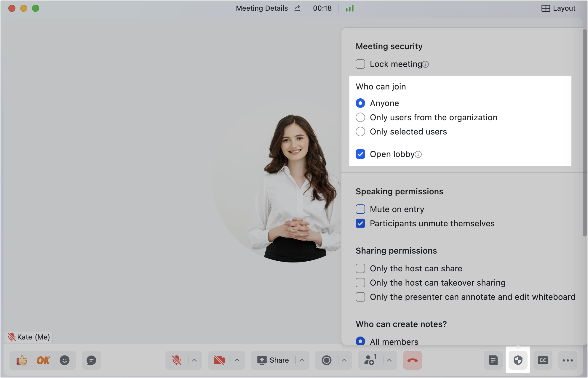Uncheck the Open lobby option
The height and width of the screenshot is (378, 588).
tap(360, 154)
